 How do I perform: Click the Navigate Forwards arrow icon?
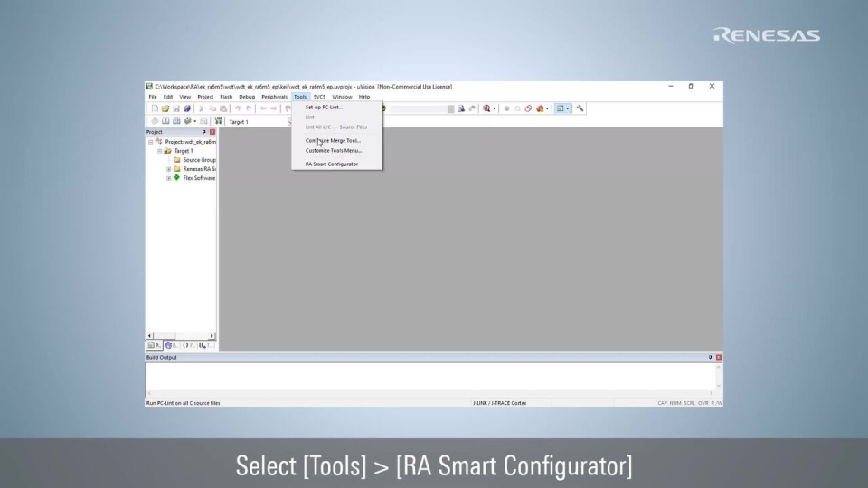pos(273,108)
